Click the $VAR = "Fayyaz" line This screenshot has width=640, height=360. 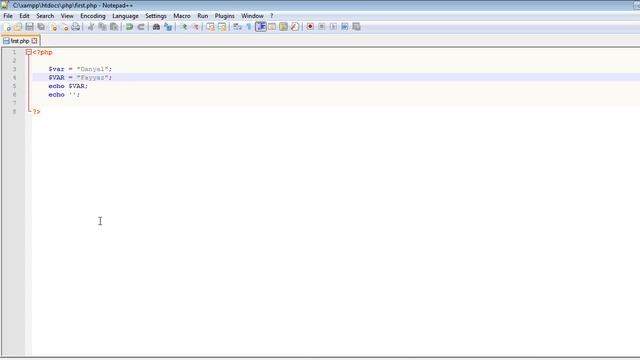[x=80, y=78]
